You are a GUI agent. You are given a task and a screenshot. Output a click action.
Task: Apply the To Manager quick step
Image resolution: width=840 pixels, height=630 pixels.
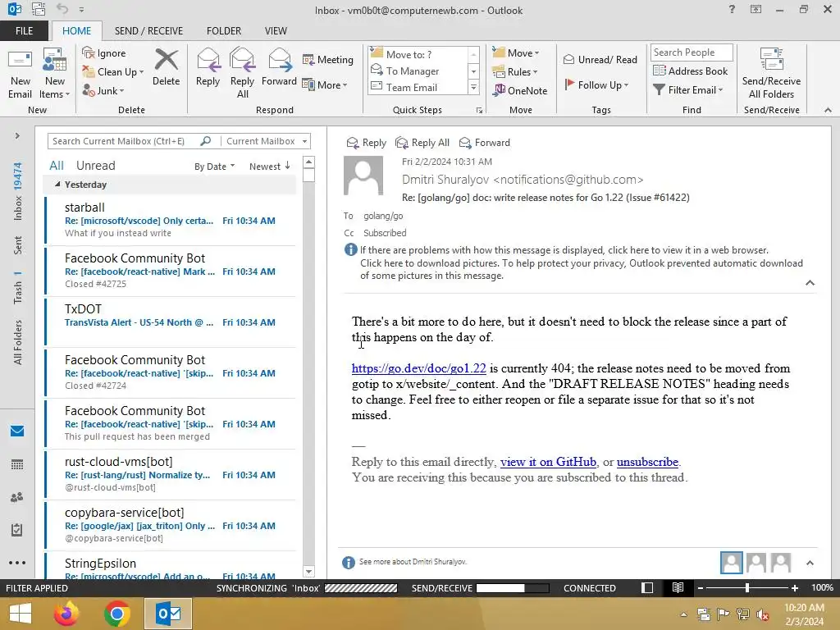413,71
